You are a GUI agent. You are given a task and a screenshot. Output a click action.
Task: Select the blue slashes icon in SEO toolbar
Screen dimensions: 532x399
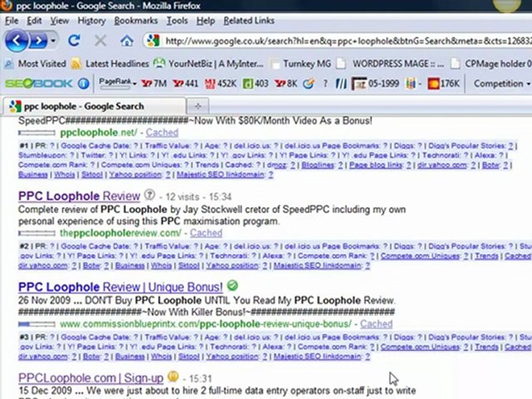[x=341, y=84]
